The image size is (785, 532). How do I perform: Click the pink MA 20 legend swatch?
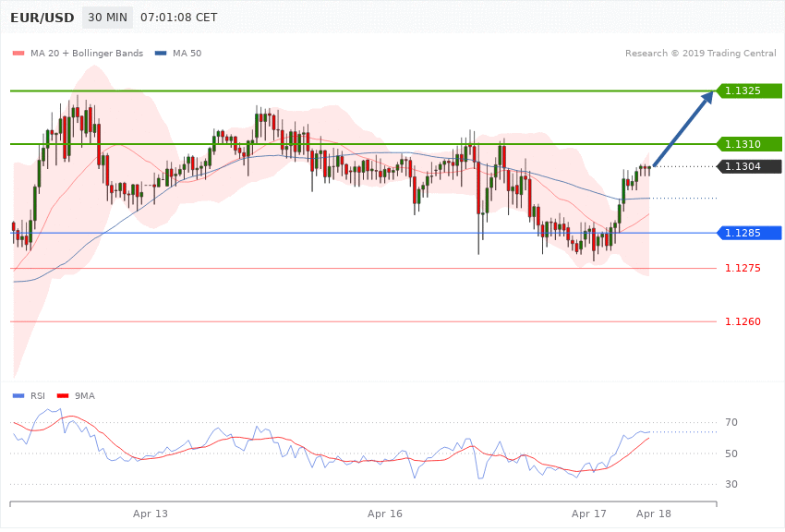[x=18, y=53]
